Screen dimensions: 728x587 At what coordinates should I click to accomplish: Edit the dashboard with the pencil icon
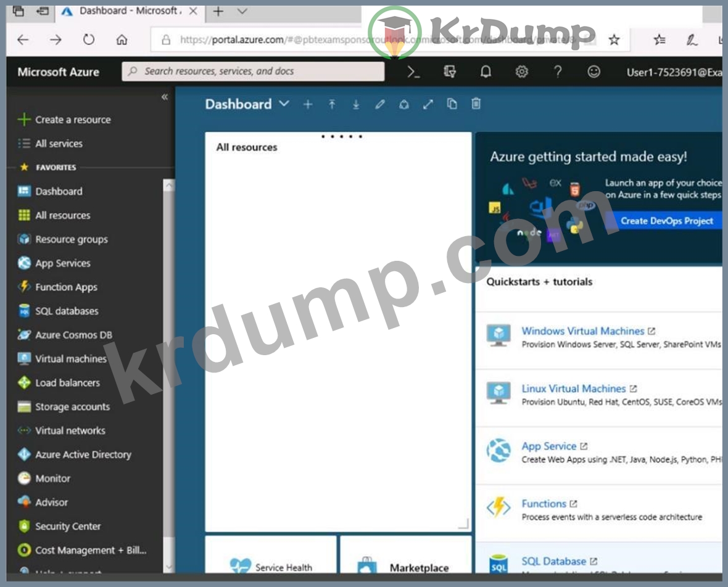tap(380, 104)
